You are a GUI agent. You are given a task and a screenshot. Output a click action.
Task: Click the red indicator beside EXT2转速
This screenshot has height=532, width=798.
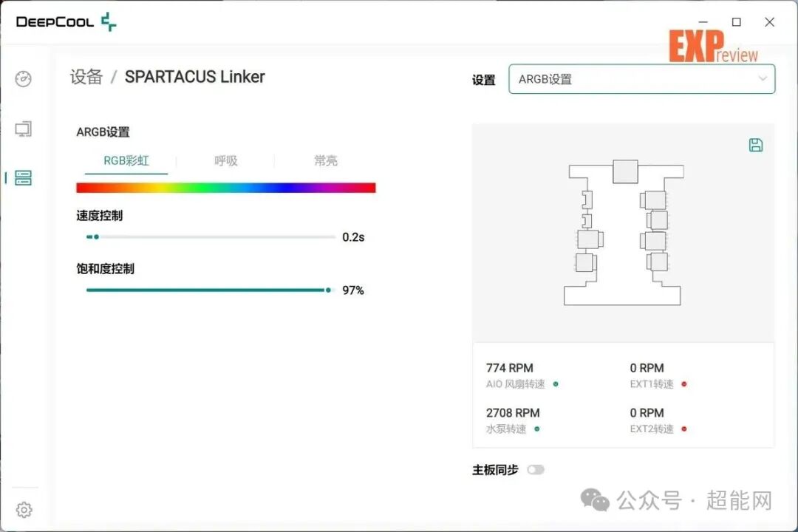(685, 429)
